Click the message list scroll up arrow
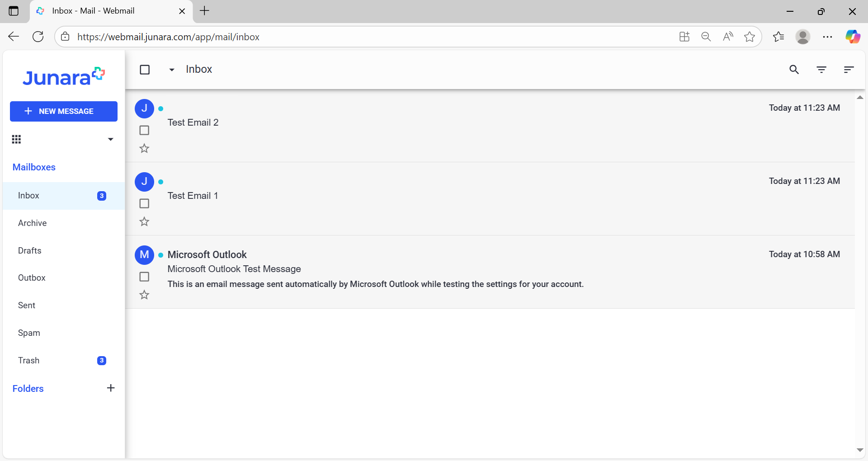Viewport: 868px width, 461px height. tap(860, 98)
